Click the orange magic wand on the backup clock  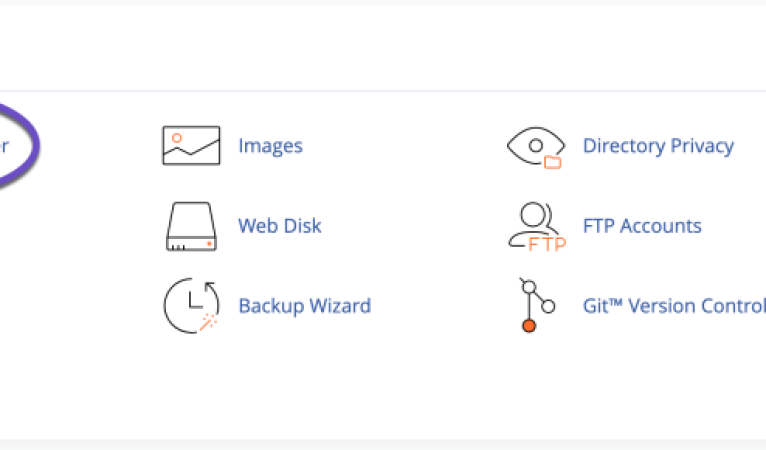tap(209, 322)
